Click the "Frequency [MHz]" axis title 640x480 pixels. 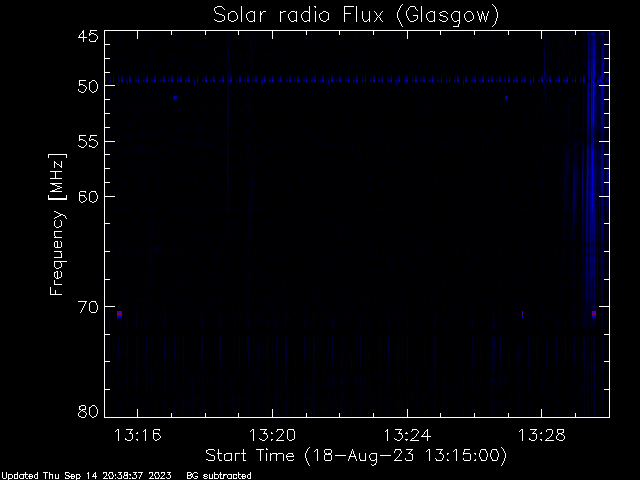(57, 224)
